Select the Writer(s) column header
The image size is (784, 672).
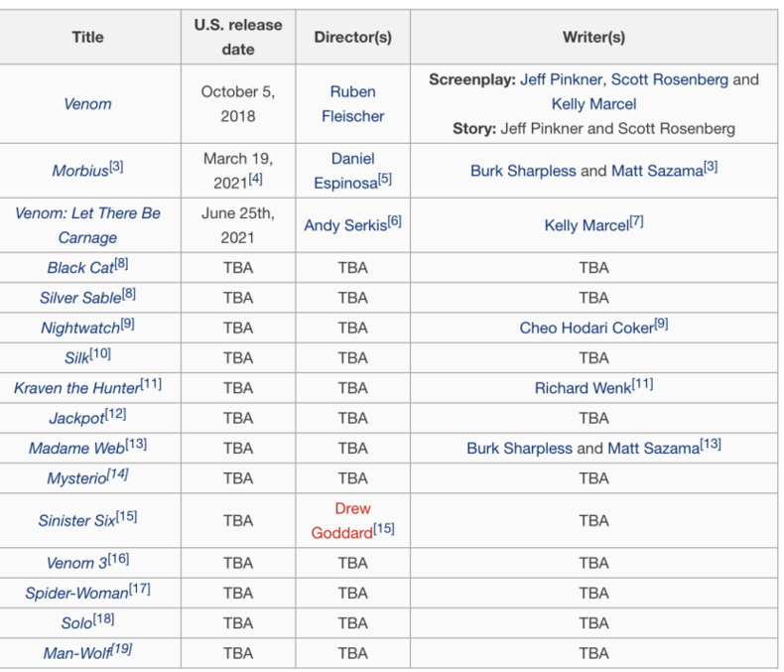click(x=594, y=37)
